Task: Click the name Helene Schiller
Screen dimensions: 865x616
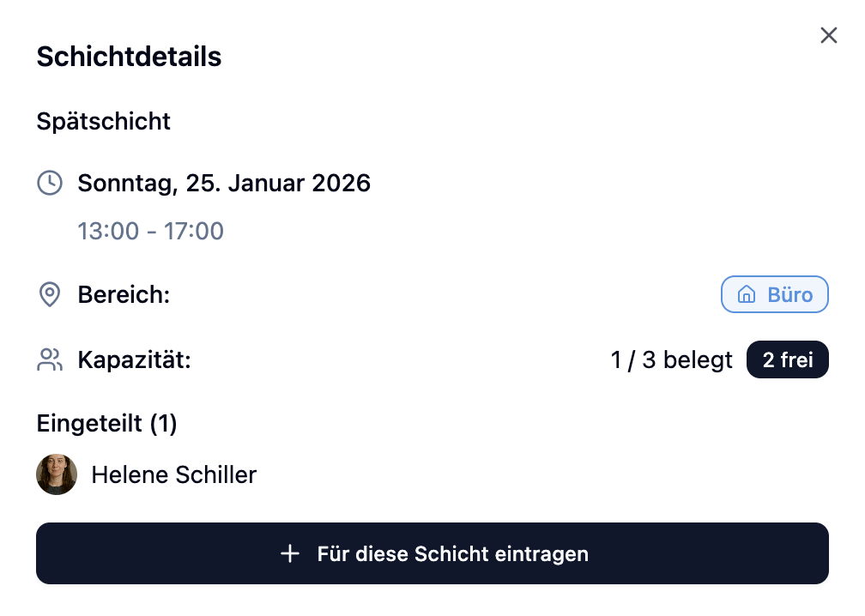Action: point(173,474)
